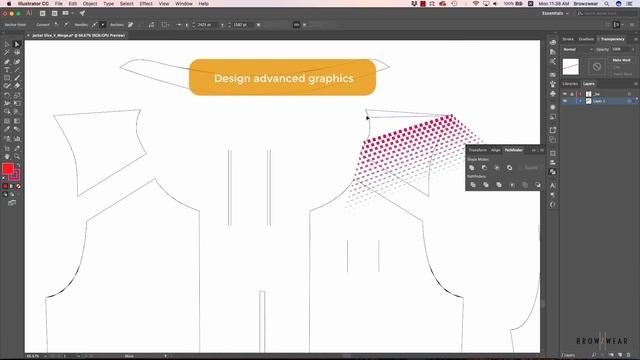The width and height of the screenshot is (640, 360).
Task: Open the Opacity value dropdown
Action: pos(633,49)
